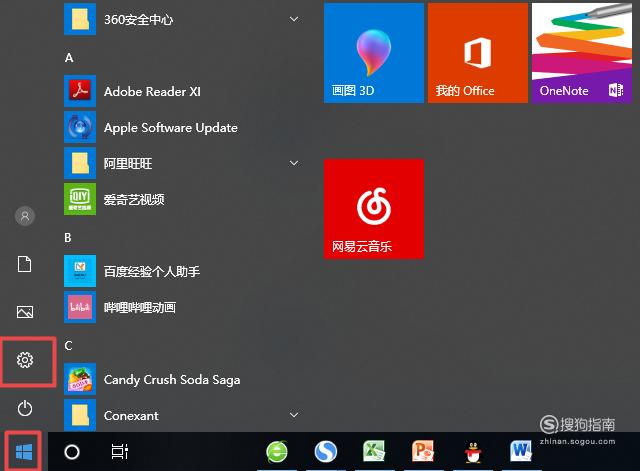Select 百度经验个人助手 text label
The width and height of the screenshot is (640, 471).
coord(152,271)
